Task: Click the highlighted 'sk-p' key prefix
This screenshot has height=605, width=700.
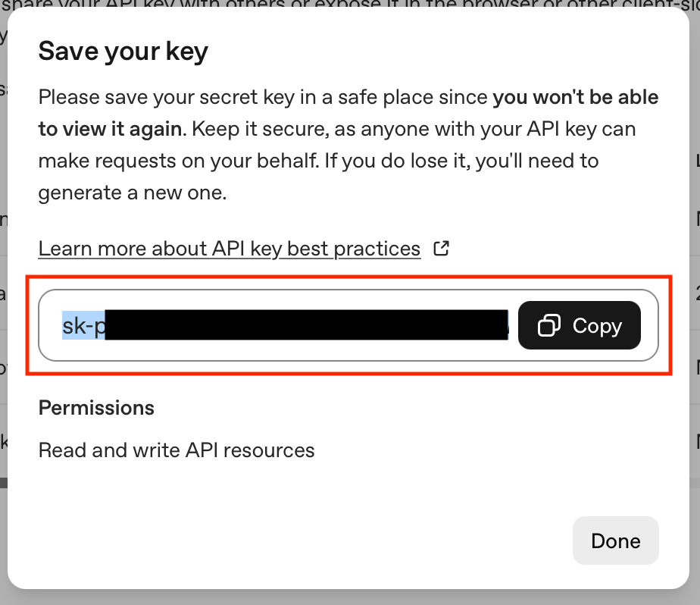Action: click(83, 326)
